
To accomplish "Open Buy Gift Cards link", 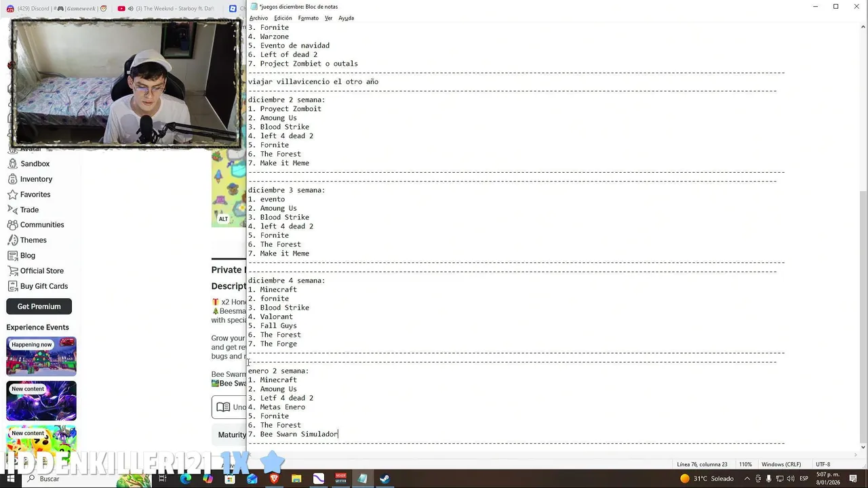I will 44,286.
